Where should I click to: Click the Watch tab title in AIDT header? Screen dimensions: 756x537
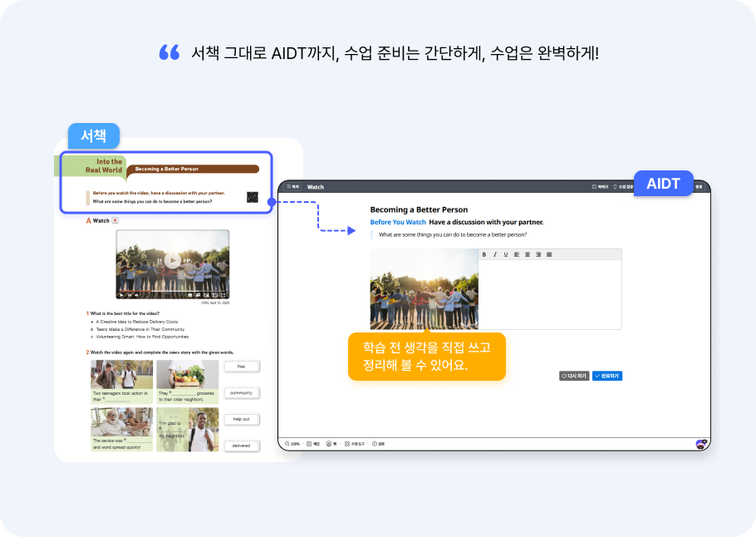[316, 187]
